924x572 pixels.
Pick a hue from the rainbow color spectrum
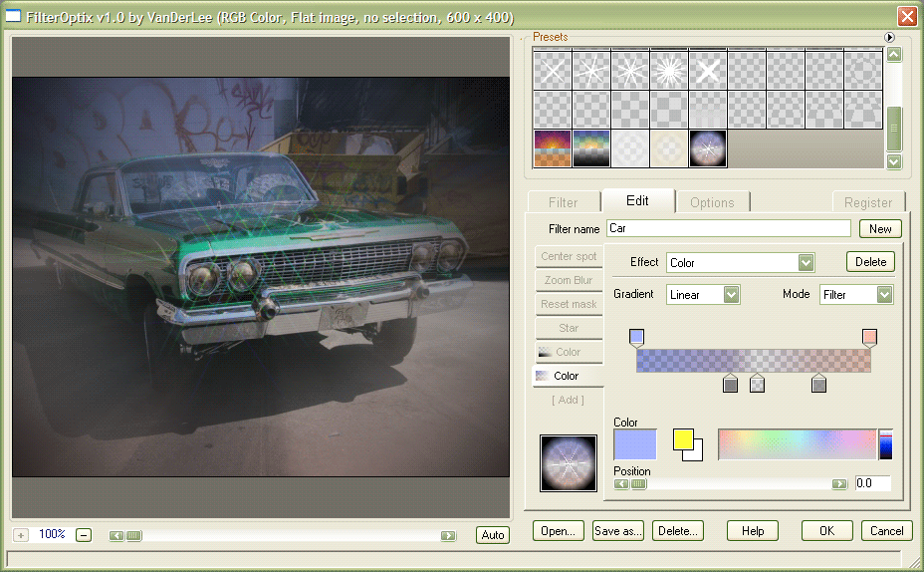(796, 444)
